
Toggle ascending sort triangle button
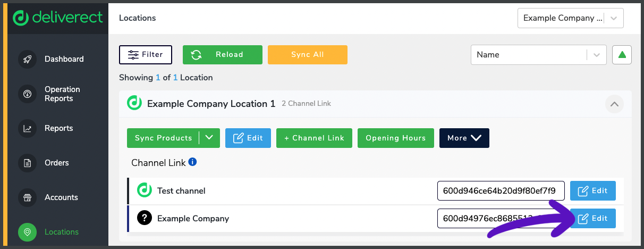622,55
